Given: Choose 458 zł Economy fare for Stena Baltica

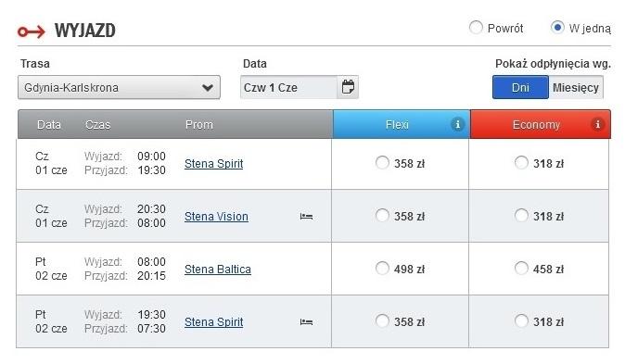Looking at the screenshot, I should tap(521, 269).
